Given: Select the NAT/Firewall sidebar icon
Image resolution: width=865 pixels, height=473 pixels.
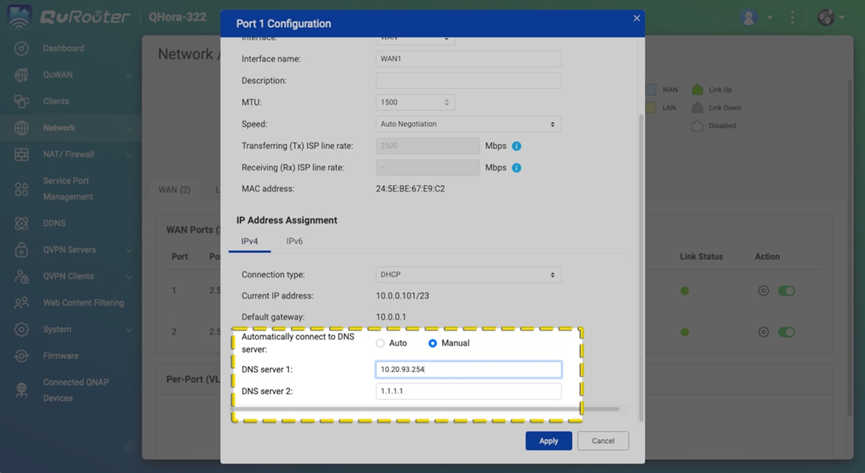Looking at the screenshot, I should pos(21,155).
